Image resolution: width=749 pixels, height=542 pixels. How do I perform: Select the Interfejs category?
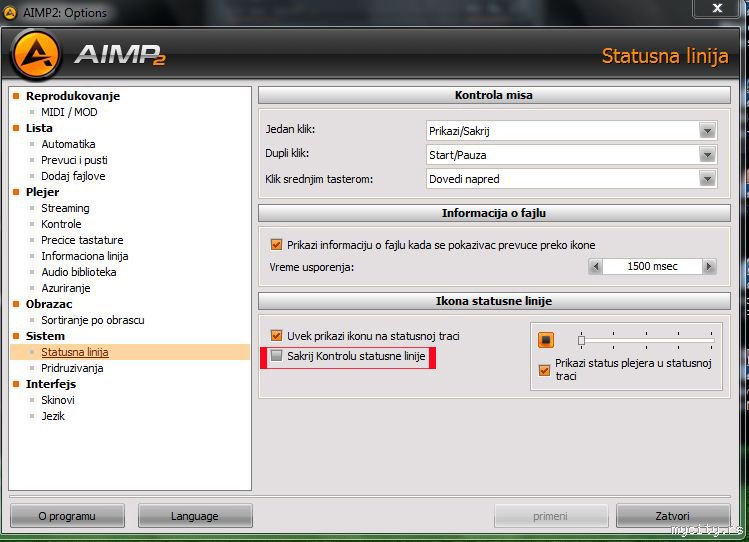tap(51, 384)
